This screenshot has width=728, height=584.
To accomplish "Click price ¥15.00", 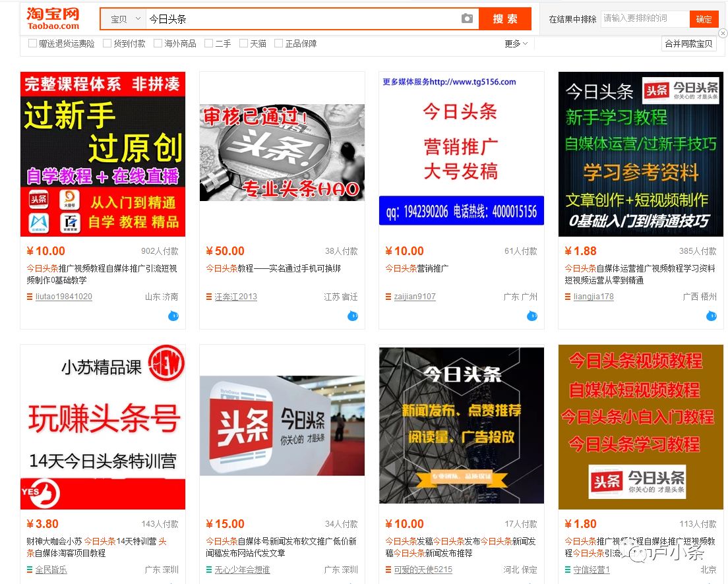I will tap(225, 524).
